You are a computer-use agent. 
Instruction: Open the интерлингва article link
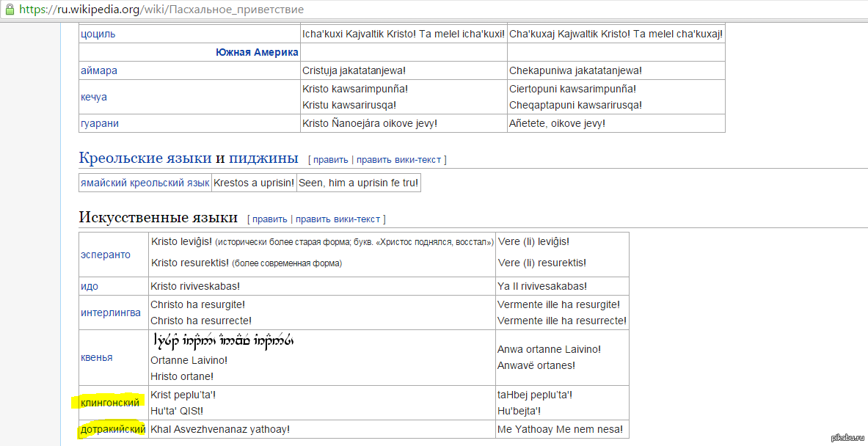click(111, 312)
